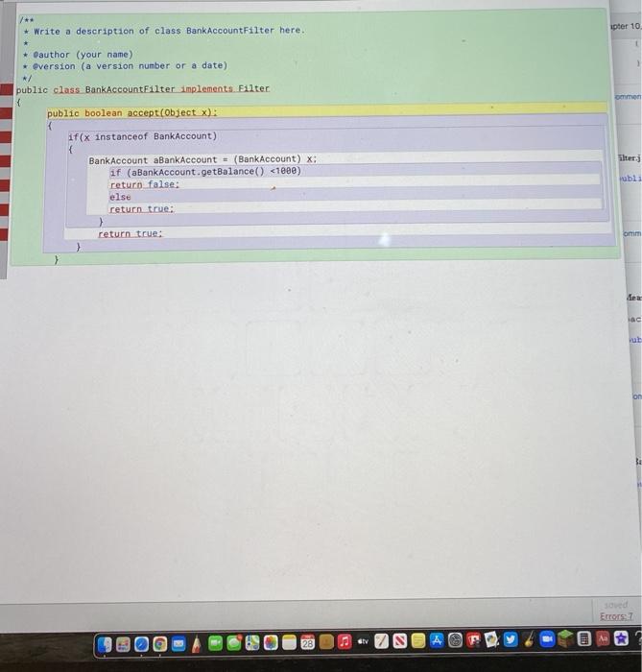Open Python launcher icon in dock
Image resolution: width=642 pixels, height=672 pixels.
tap(491, 640)
